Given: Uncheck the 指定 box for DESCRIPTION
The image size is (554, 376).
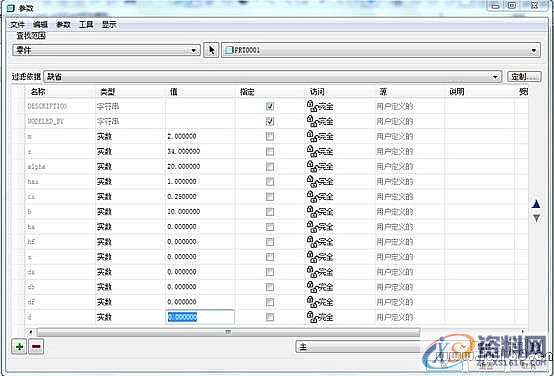Looking at the screenshot, I should (270, 106).
